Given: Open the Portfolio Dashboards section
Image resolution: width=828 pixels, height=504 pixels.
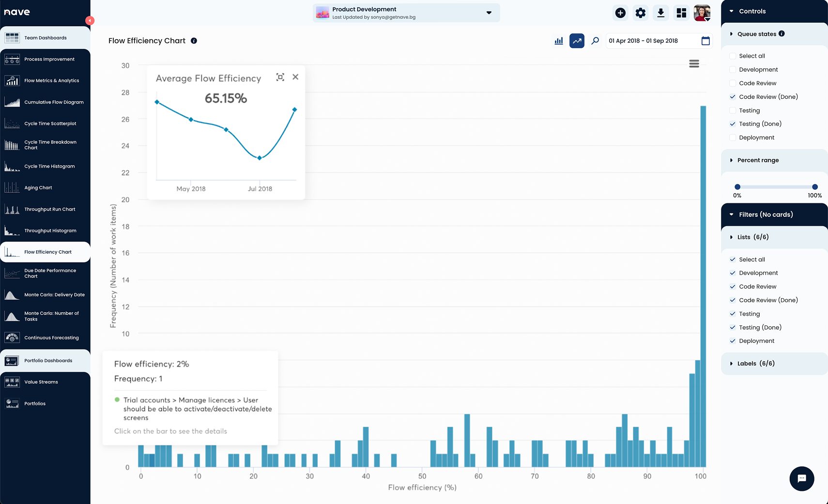Looking at the screenshot, I should pyautogui.click(x=48, y=361).
